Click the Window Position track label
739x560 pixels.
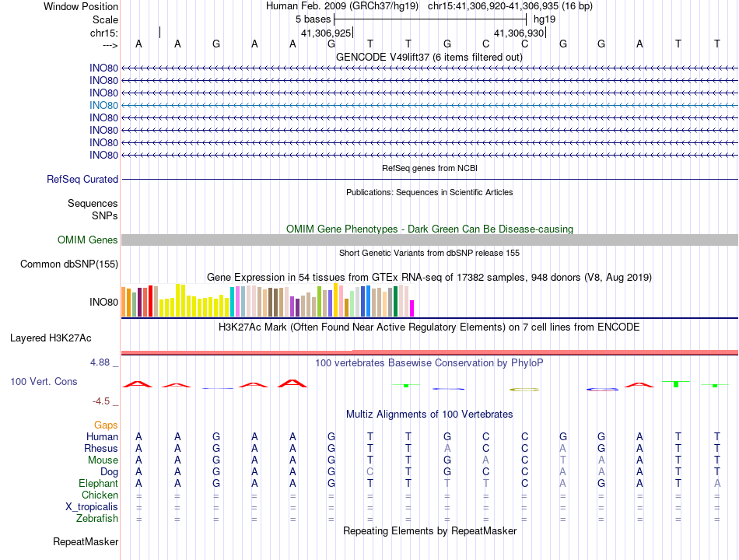point(81,6)
